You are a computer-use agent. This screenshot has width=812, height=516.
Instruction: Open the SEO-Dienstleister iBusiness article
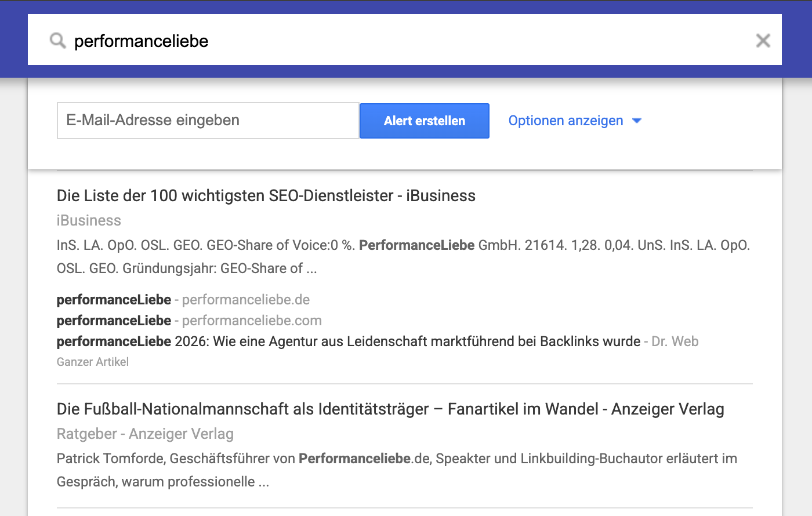click(266, 195)
